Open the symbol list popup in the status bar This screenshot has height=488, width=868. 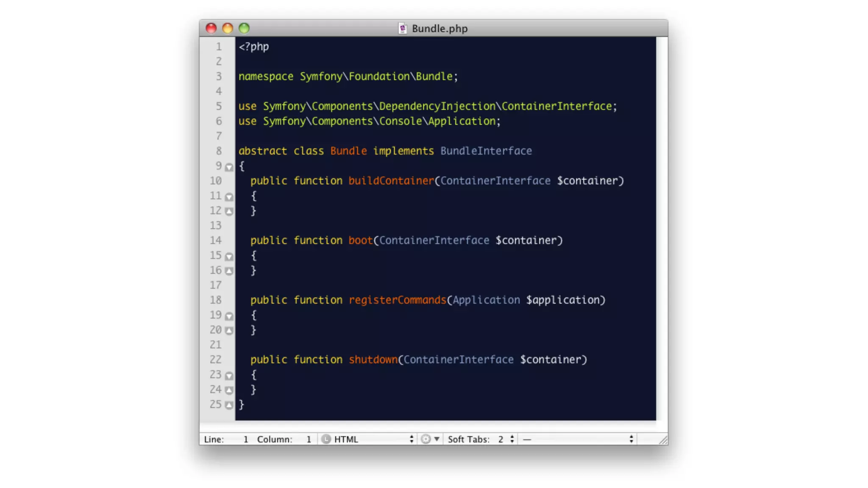pos(578,439)
